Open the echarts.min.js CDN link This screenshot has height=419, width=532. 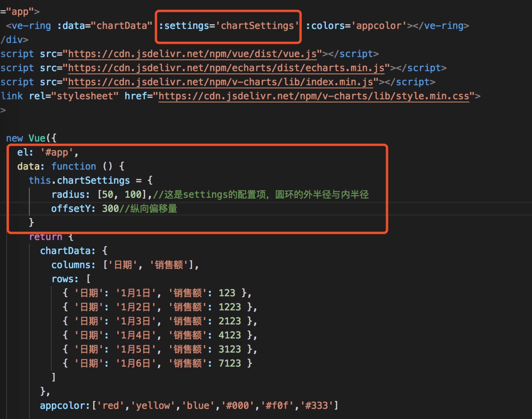pos(226,68)
